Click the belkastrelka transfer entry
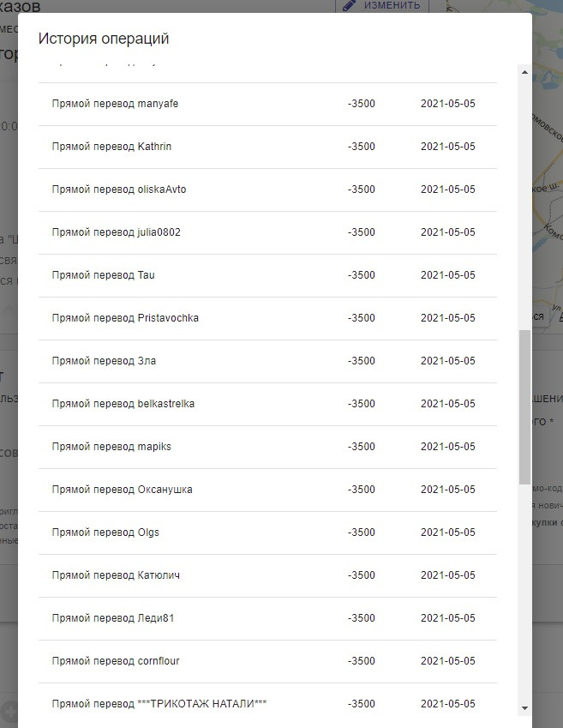Viewport: 563px width, 728px height. (268, 405)
